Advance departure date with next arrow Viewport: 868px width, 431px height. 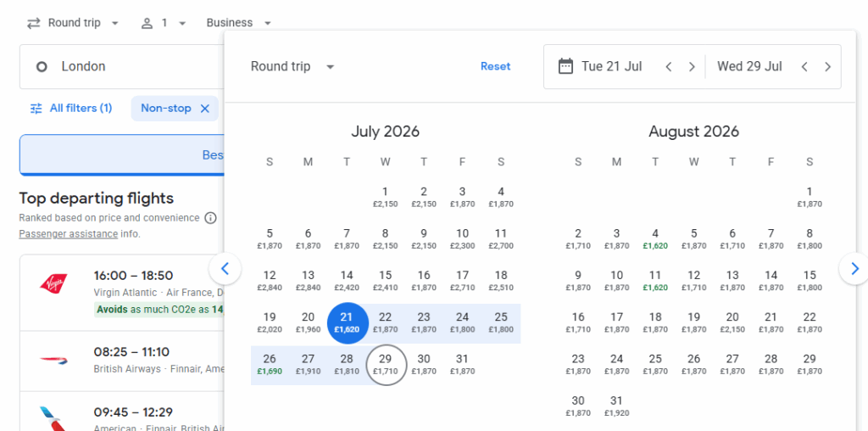[x=692, y=66]
